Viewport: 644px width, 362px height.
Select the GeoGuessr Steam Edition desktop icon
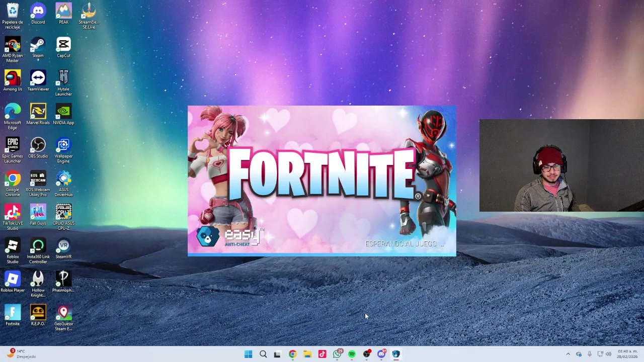63,318
